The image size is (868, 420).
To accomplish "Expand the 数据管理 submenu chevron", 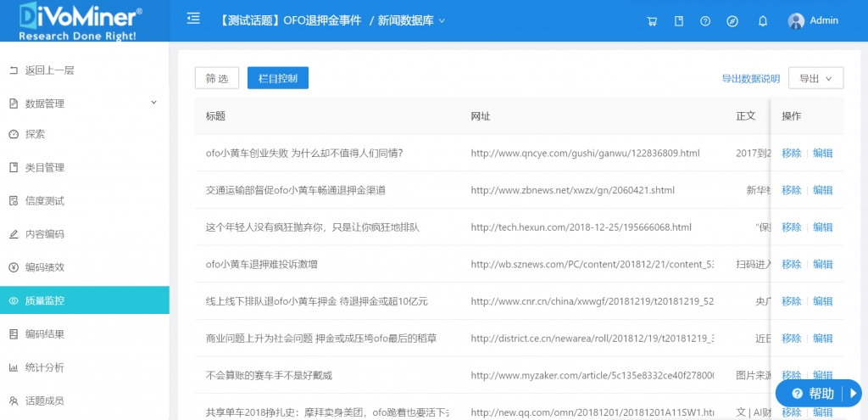I will (154, 103).
